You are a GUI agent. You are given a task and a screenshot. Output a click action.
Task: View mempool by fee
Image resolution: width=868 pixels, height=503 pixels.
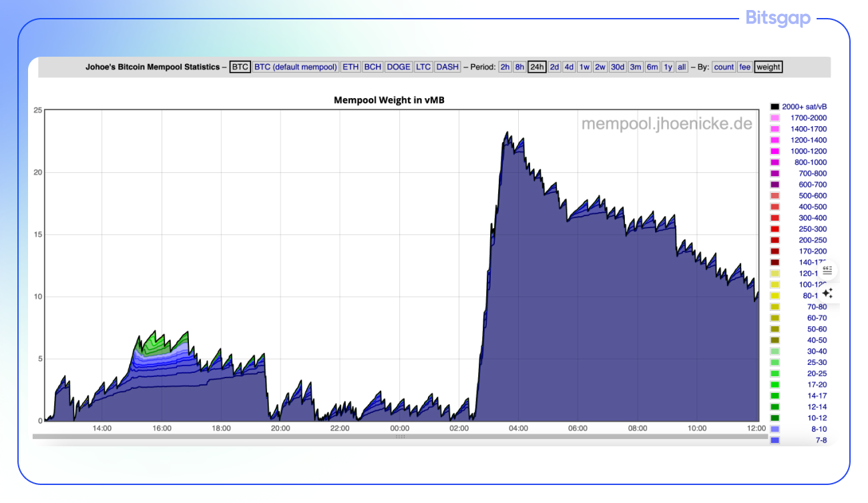coord(744,67)
